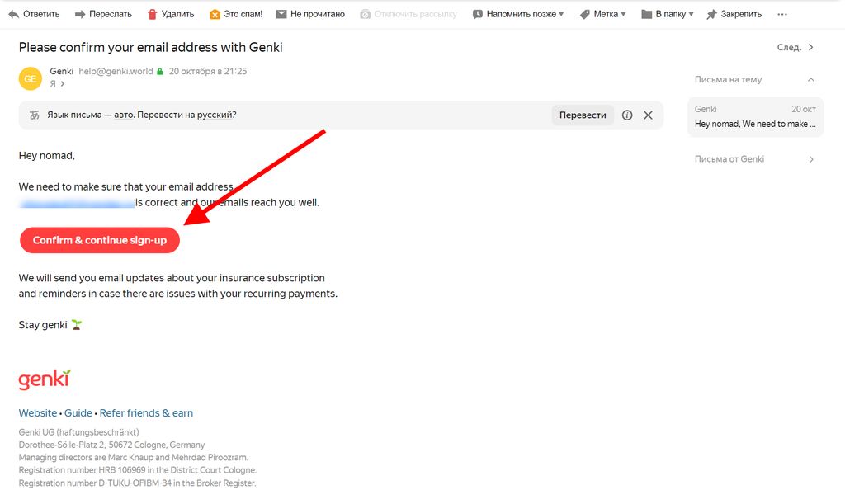Close the translation banner with X
The width and height of the screenshot is (845, 504).
(649, 115)
